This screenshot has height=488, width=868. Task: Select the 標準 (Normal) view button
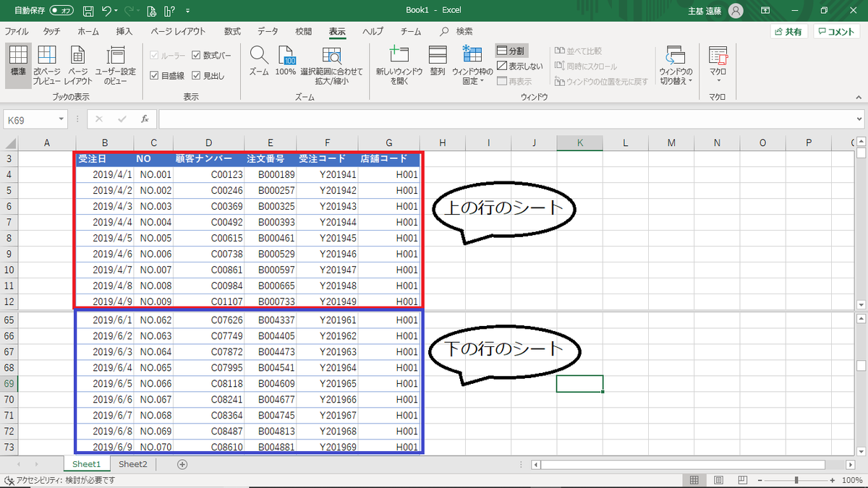[x=18, y=66]
